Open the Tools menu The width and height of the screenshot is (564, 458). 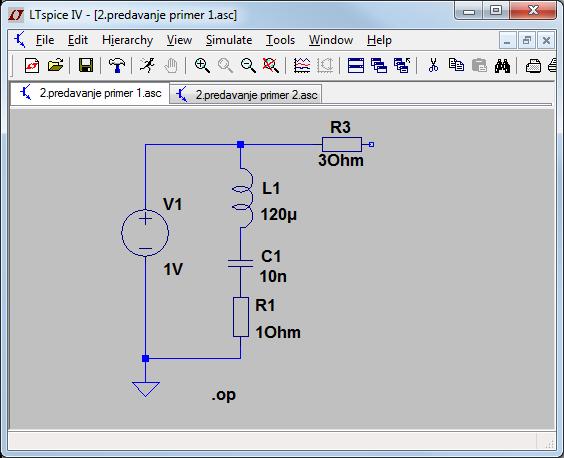tap(280, 40)
